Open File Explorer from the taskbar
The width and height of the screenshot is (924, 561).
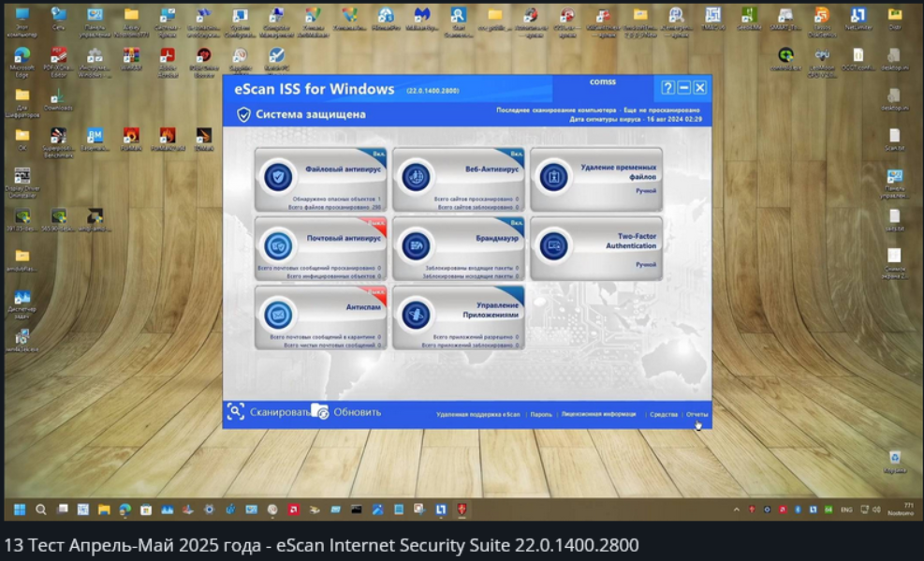104,509
